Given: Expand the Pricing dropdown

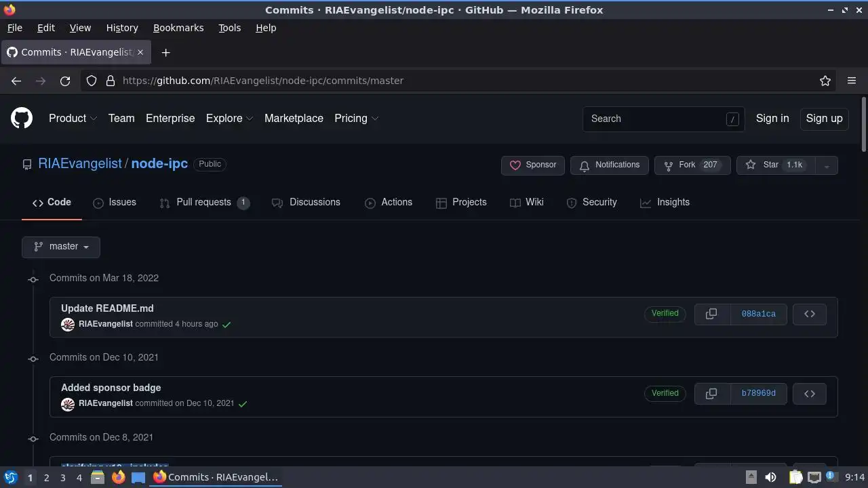Looking at the screenshot, I should [356, 118].
